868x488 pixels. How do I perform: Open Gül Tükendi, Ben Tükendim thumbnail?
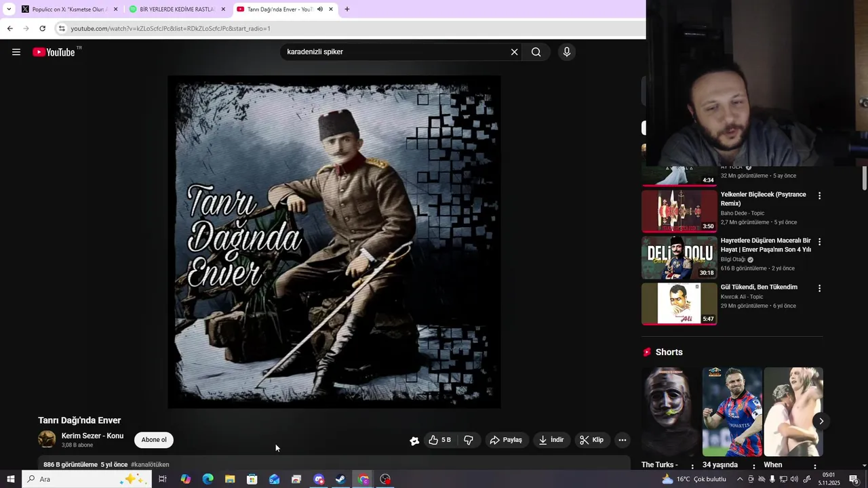coord(679,304)
